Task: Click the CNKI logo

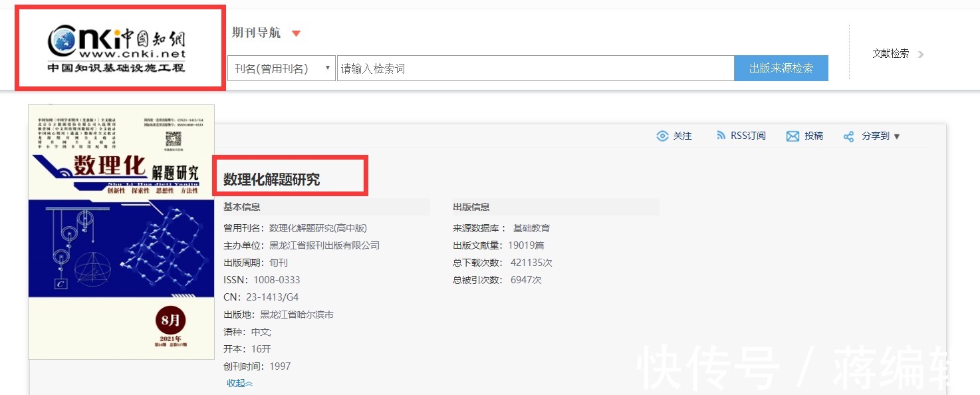Action: (x=118, y=48)
